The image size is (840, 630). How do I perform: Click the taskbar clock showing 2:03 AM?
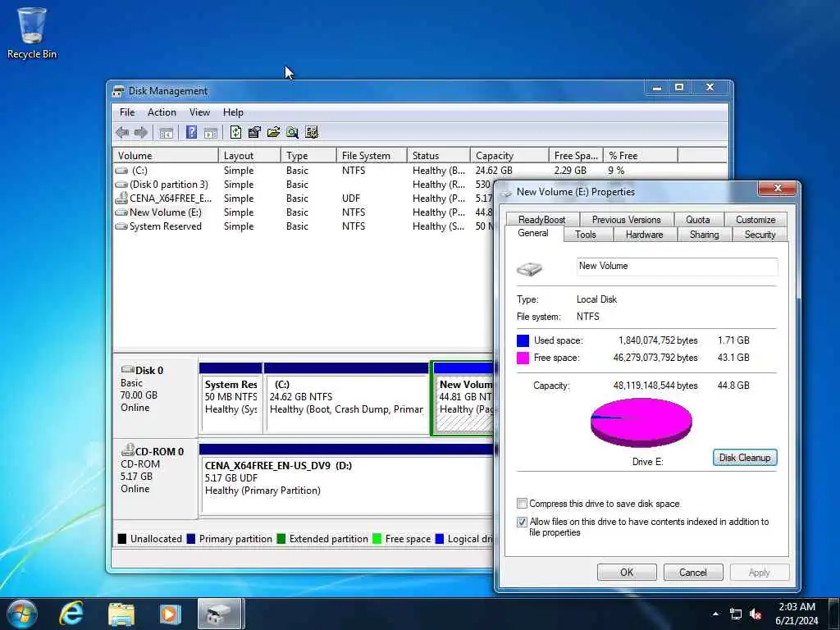tap(797, 614)
